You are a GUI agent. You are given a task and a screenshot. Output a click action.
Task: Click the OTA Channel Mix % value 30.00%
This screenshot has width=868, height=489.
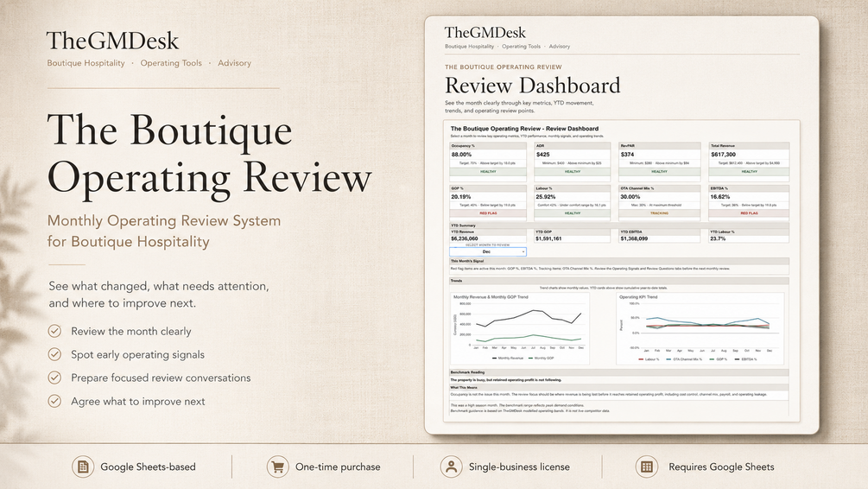[630, 197]
